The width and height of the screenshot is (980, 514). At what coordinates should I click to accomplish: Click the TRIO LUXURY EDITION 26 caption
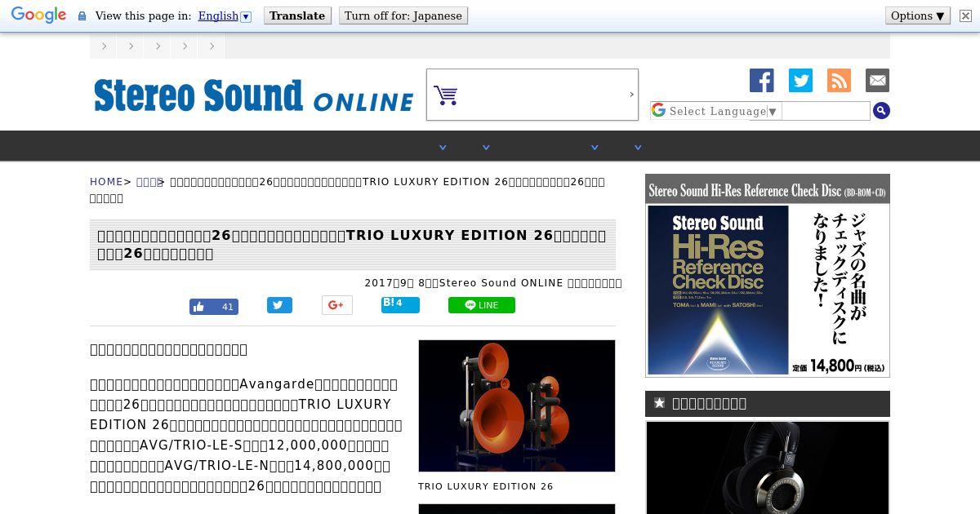click(486, 486)
